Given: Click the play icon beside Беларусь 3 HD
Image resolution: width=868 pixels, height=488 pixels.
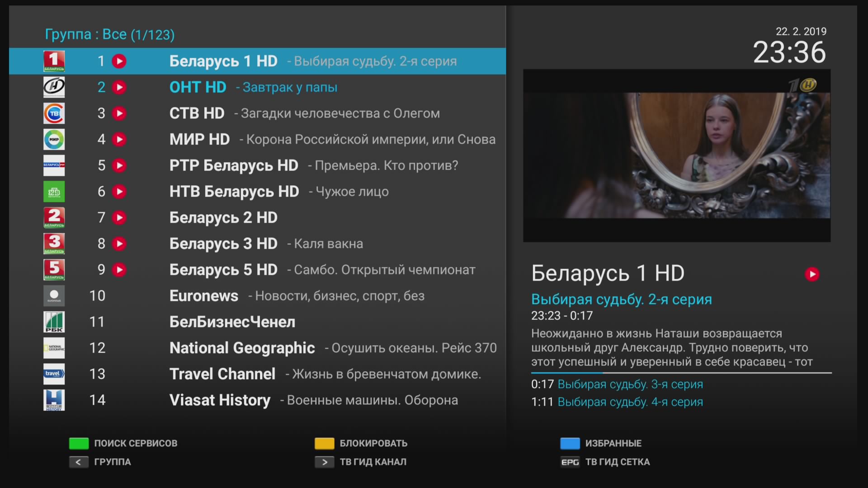Looking at the screenshot, I should pyautogui.click(x=119, y=244).
